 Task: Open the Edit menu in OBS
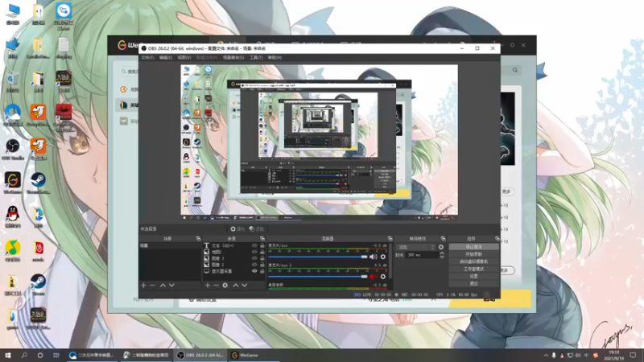(166, 57)
